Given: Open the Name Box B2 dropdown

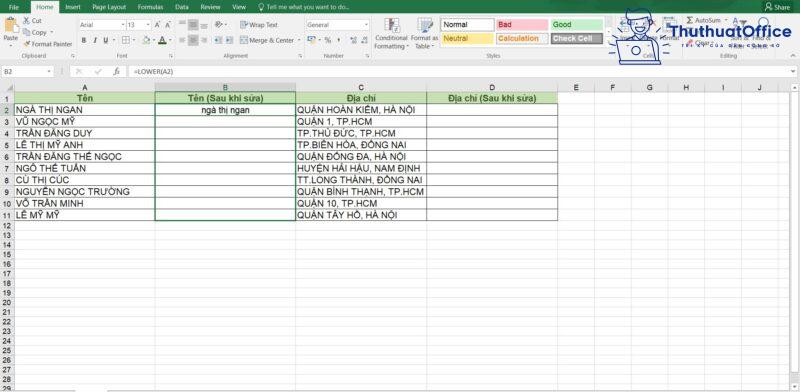Looking at the screenshot, I should pos(49,72).
